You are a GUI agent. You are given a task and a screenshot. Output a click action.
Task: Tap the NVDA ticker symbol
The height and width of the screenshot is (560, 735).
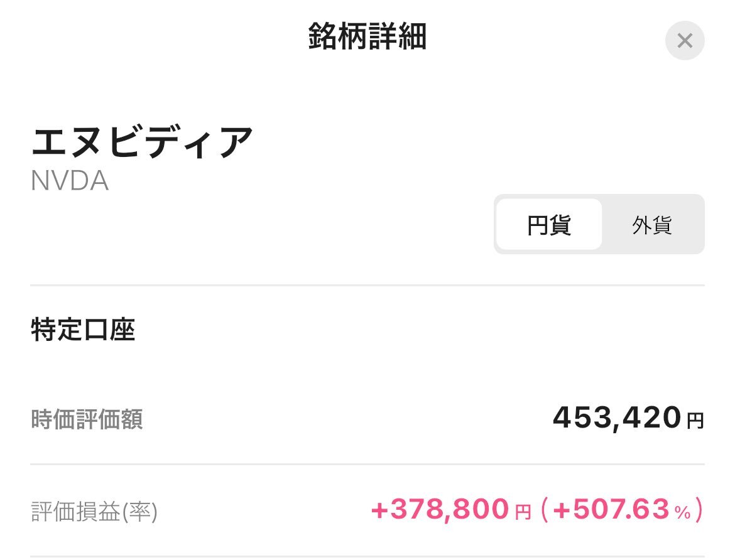click(x=70, y=181)
